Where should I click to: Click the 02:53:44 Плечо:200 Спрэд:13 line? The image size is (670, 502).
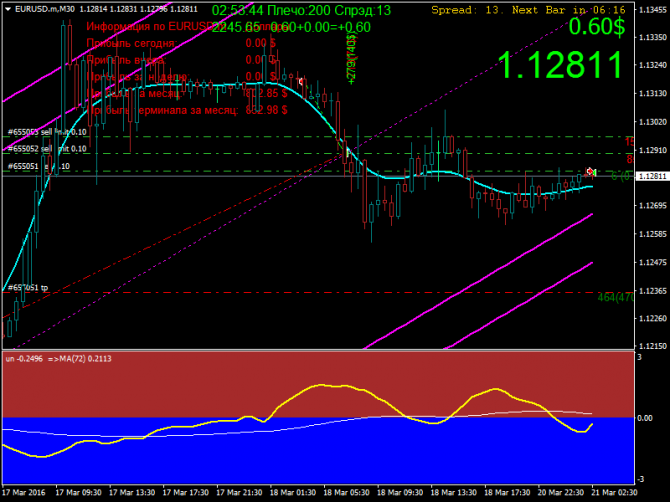point(301,10)
